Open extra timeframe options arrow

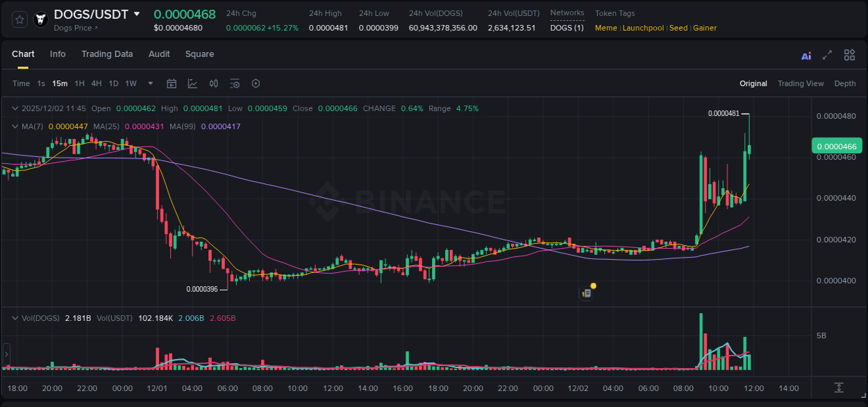point(150,83)
